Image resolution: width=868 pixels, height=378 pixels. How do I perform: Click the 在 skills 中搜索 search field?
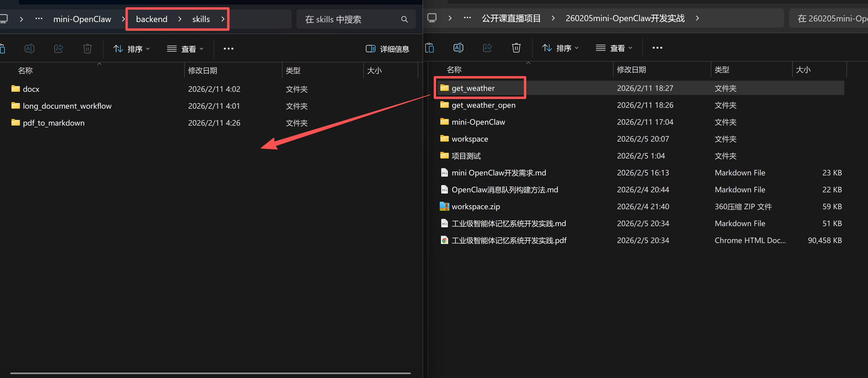(356, 19)
